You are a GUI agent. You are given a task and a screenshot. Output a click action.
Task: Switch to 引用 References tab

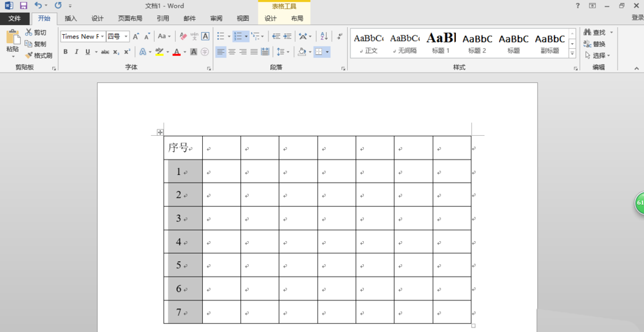163,19
